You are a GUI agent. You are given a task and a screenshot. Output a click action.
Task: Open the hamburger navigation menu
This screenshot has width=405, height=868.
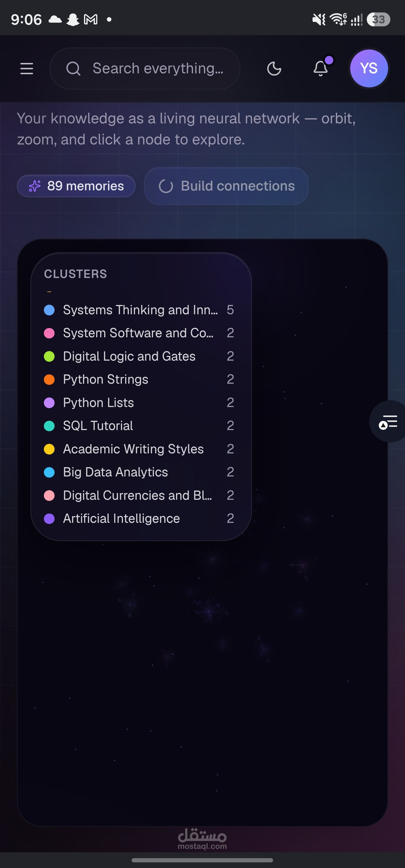coord(27,68)
